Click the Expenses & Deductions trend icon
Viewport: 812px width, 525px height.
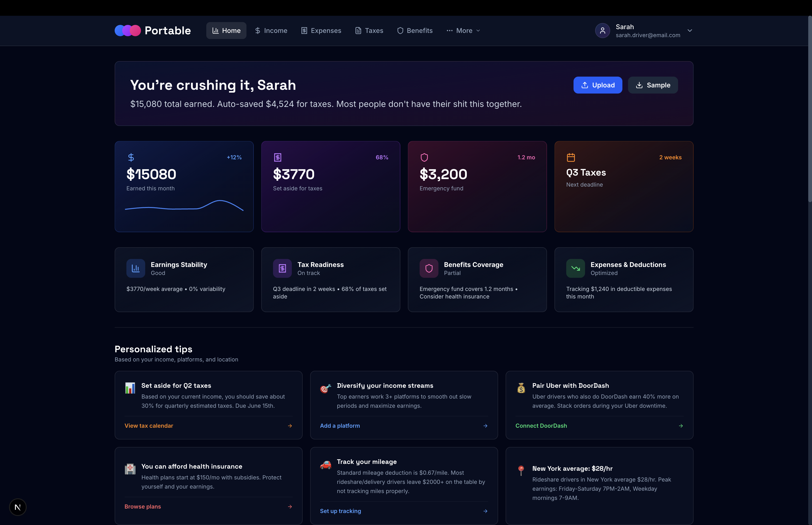click(575, 268)
